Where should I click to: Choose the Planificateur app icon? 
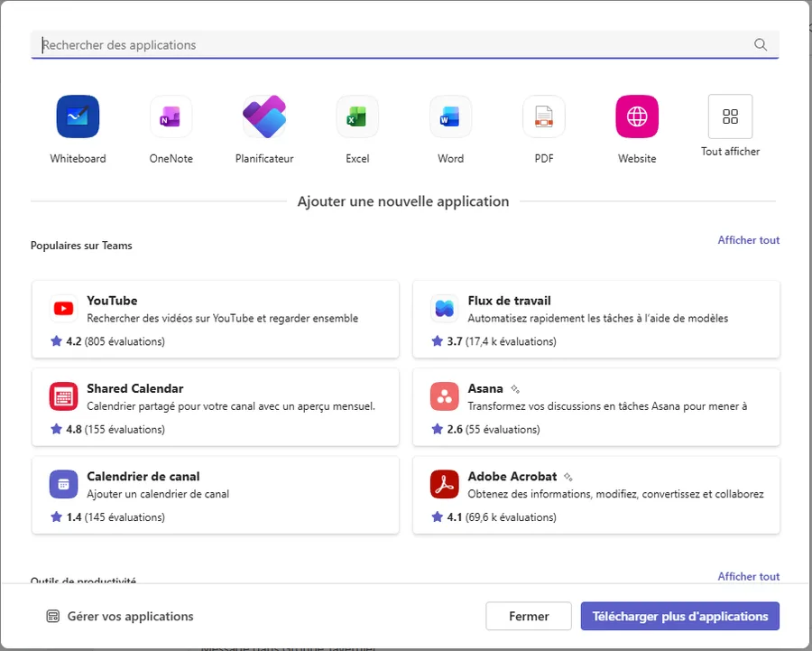pyautogui.click(x=264, y=116)
